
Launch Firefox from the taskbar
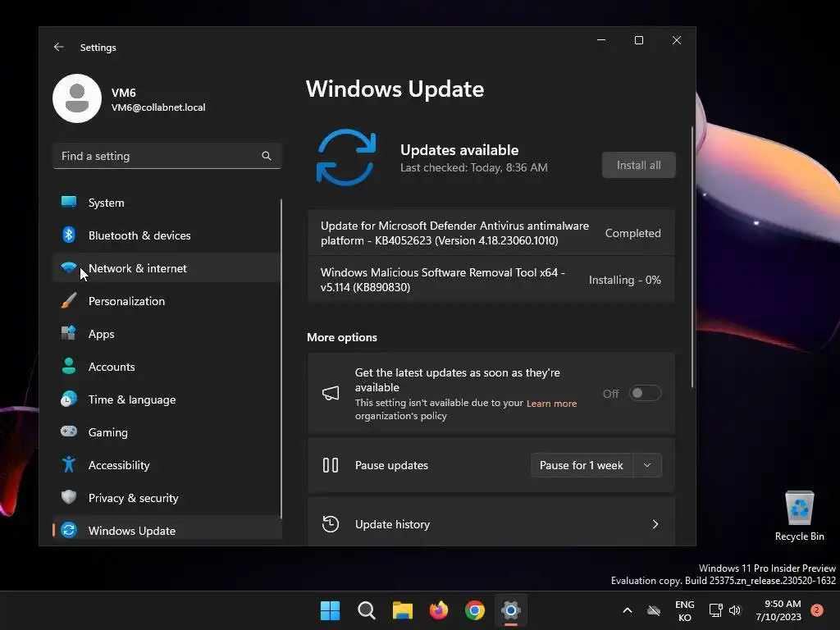coord(439,610)
